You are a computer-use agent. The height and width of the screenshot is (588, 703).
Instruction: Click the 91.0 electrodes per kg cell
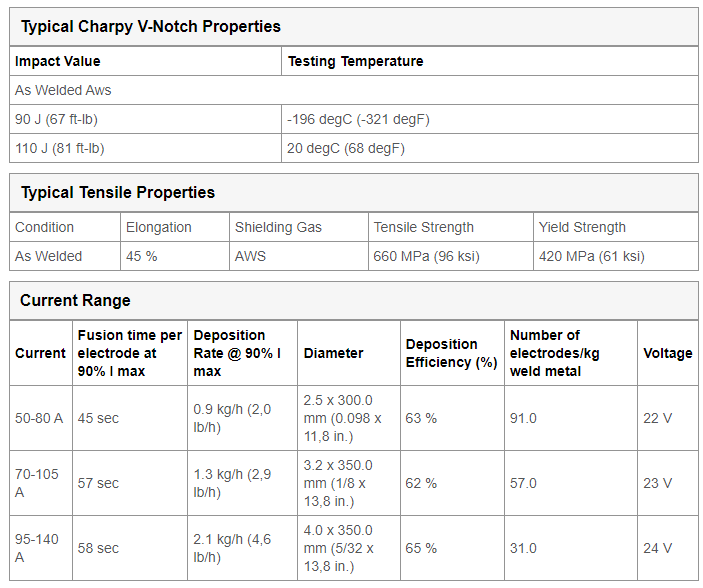click(x=571, y=418)
